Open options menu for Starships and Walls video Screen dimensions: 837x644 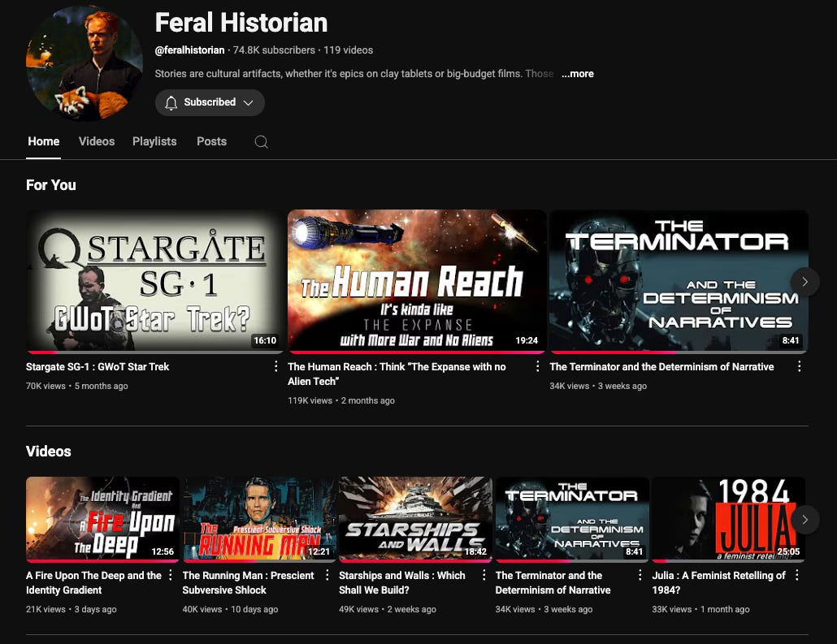point(484,575)
